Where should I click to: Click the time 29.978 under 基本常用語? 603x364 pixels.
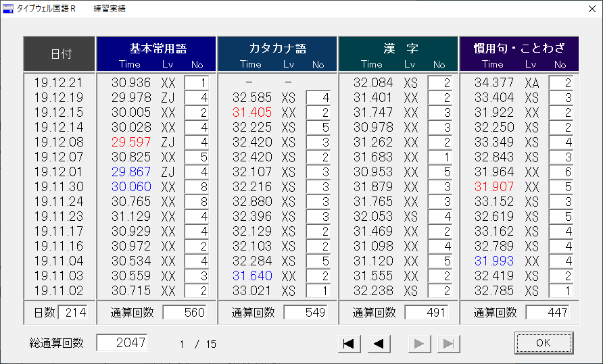coord(131,98)
